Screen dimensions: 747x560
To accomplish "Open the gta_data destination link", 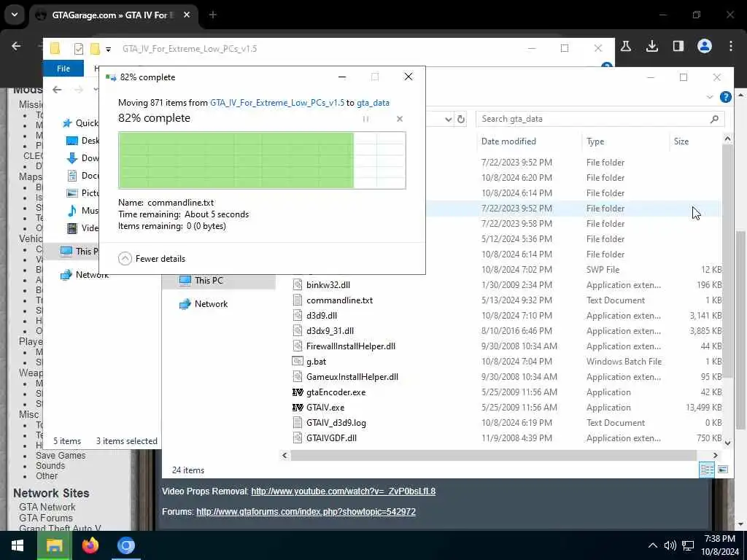I will [x=373, y=103].
